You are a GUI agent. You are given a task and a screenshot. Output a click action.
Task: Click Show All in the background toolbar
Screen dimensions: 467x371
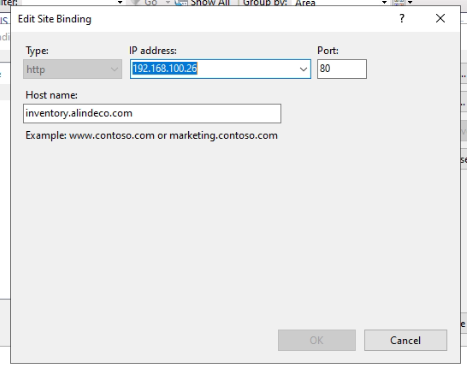point(210,3)
